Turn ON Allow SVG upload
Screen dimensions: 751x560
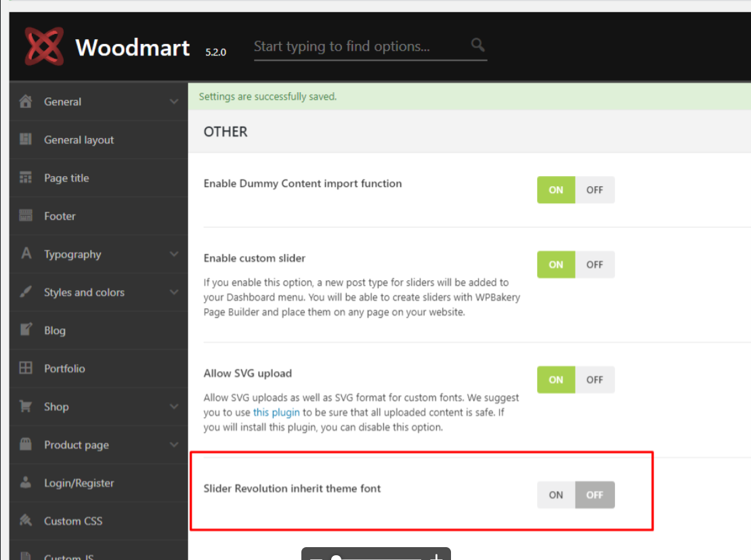click(556, 380)
